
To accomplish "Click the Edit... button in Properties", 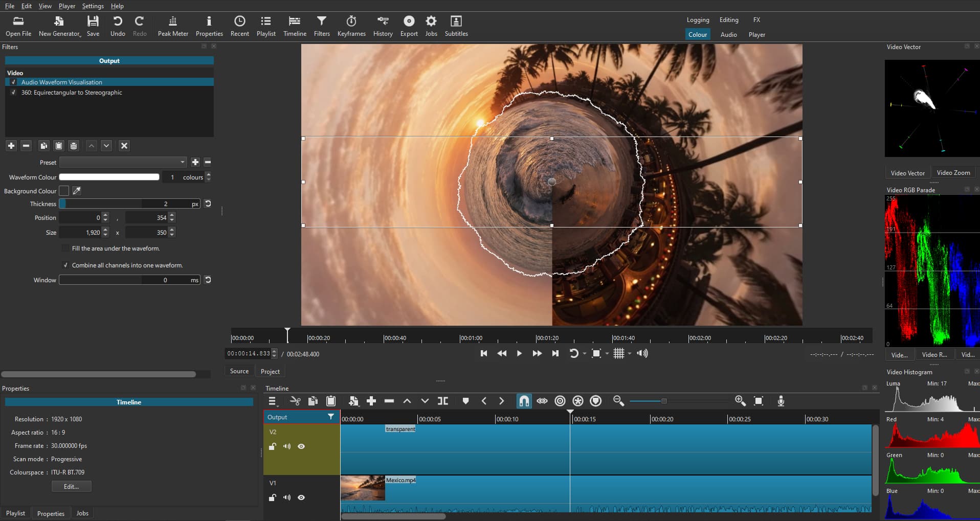I will (71, 486).
